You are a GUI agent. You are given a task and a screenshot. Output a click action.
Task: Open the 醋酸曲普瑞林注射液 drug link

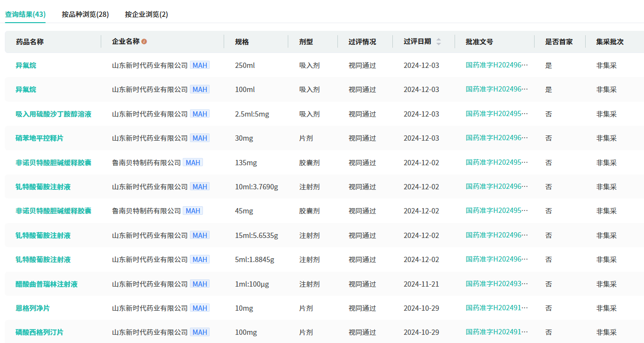[46, 284]
